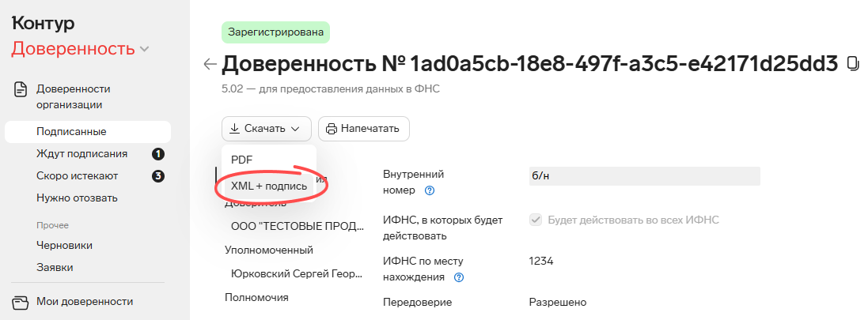The image size is (868, 320).
Task: Go to Нужно отозвать list
Action: coord(77,198)
